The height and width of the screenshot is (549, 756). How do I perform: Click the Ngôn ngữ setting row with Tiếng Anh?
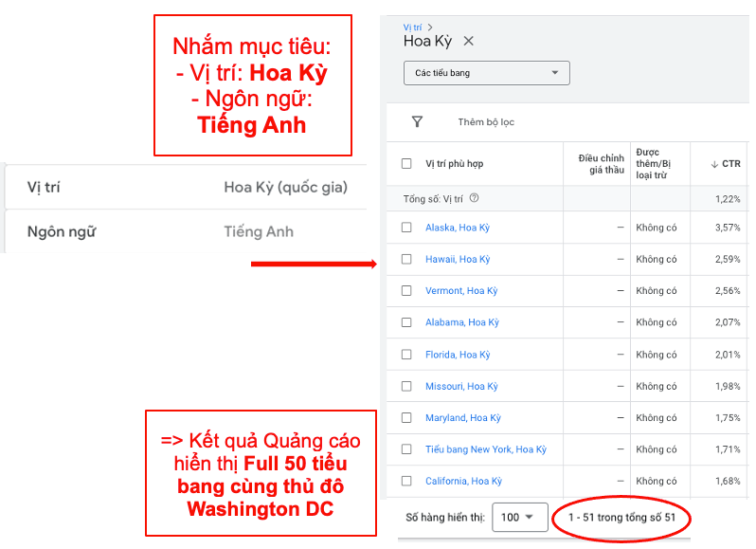[x=187, y=231]
